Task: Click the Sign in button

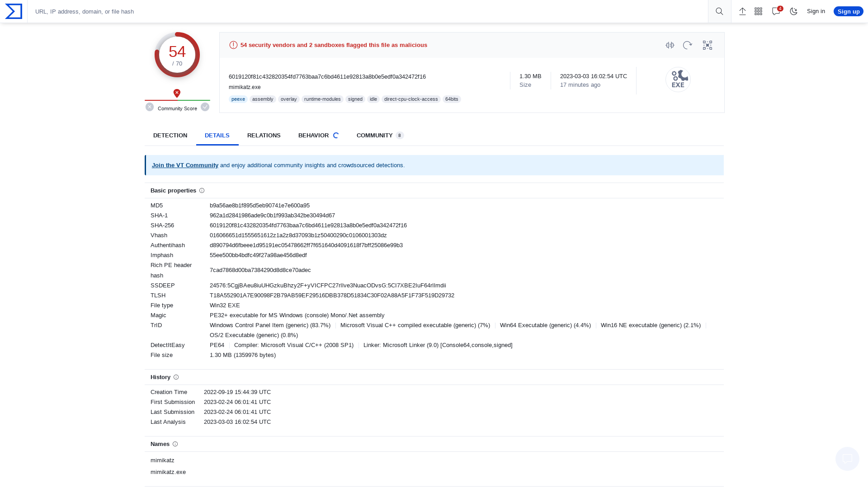Action: coord(816,11)
